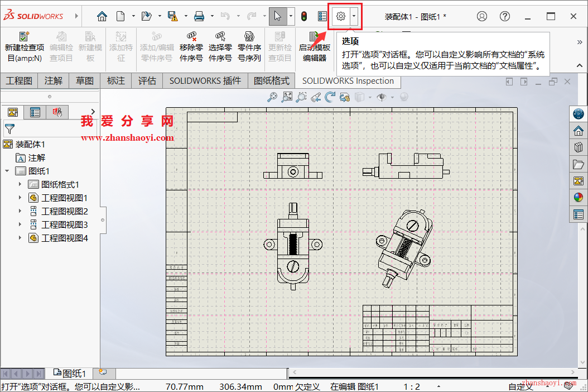This screenshot has width=588, height=392.
Task: Open user login account icon
Action: [x=482, y=17]
